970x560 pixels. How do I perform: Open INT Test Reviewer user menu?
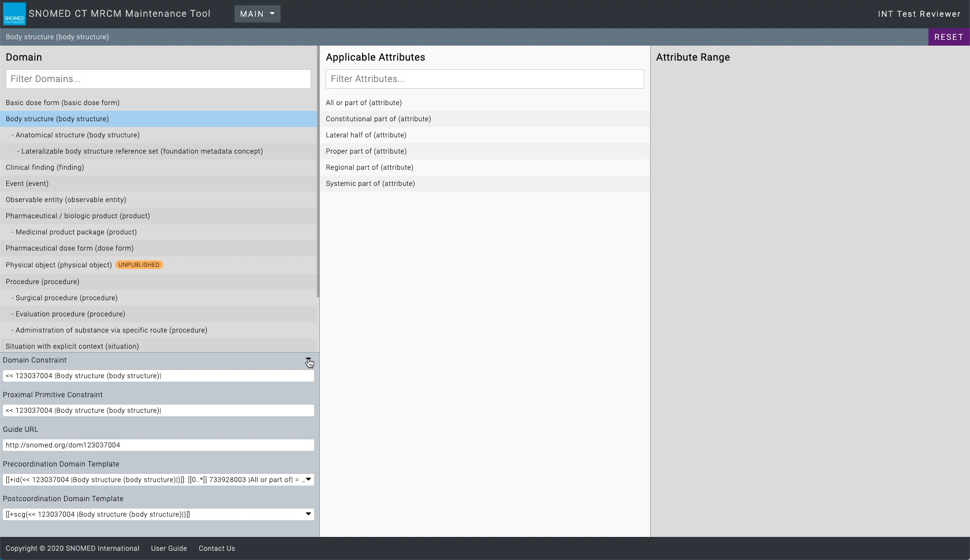[x=919, y=14]
